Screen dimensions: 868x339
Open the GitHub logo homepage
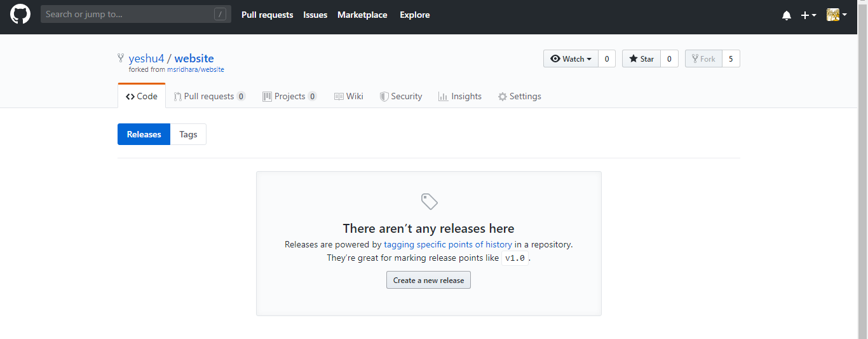point(20,14)
